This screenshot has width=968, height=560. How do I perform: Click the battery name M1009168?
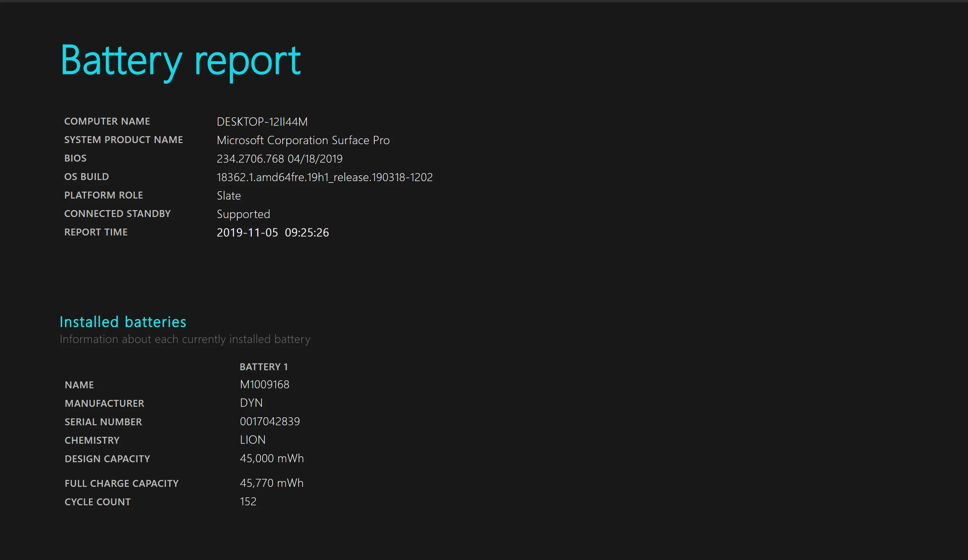point(264,384)
